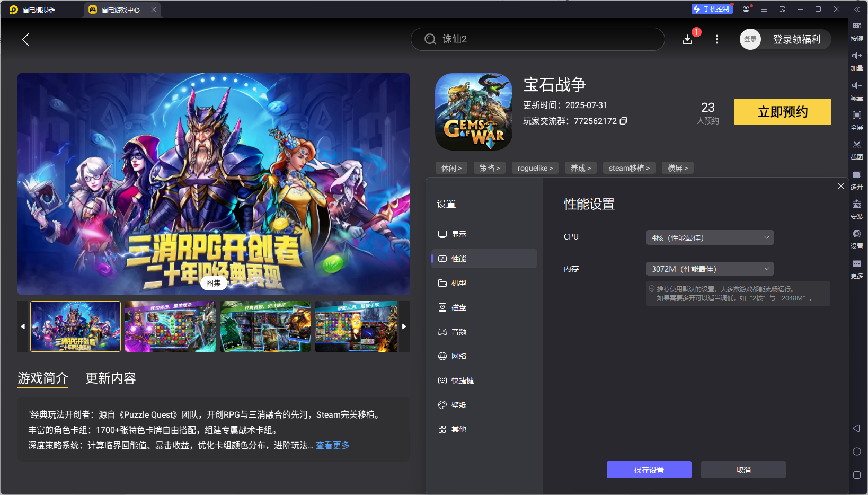Select fourth thumbnail with gem board
The height and width of the screenshot is (495, 868).
pyautogui.click(x=356, y=326)
